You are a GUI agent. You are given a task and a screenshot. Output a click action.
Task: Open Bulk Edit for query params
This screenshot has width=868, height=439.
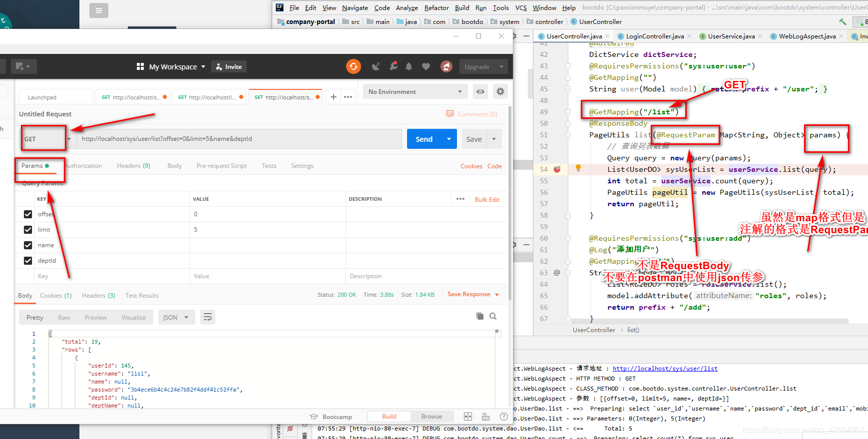487,199
